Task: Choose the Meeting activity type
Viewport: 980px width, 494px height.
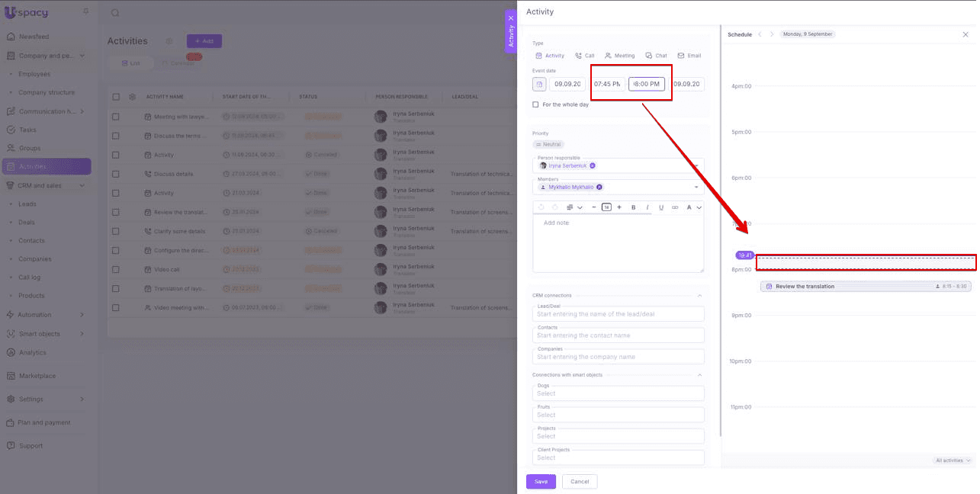Action: pyautogui.click(x=619, y=56)
